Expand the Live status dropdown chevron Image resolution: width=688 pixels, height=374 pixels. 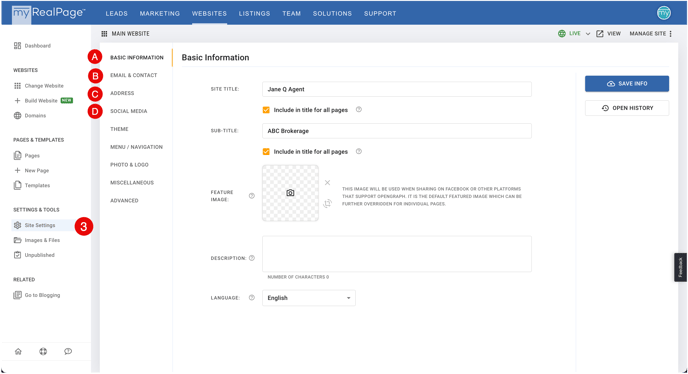pyautogui.click(x=588, y=33)
